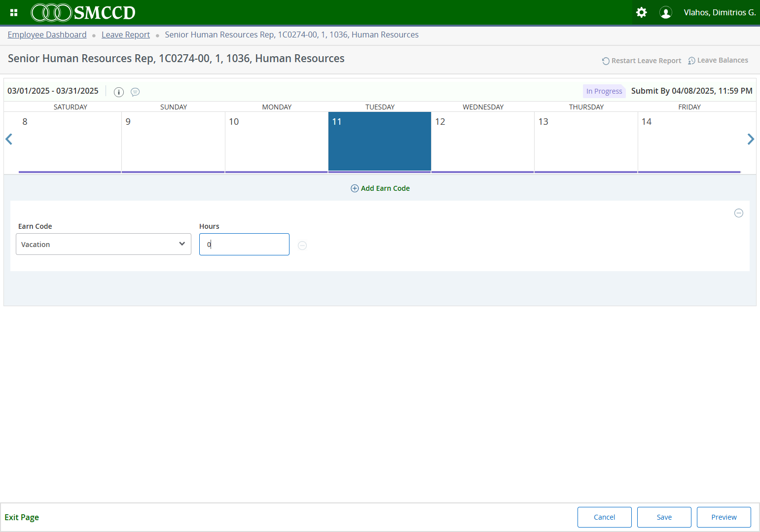Open Leave Report breadcrumb link
Viewport: 760px width, 532px height.
[x=126, y=35]
